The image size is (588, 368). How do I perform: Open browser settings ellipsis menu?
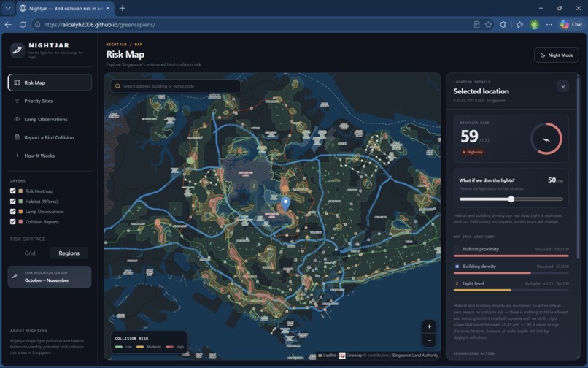click(x=549, y=24)
